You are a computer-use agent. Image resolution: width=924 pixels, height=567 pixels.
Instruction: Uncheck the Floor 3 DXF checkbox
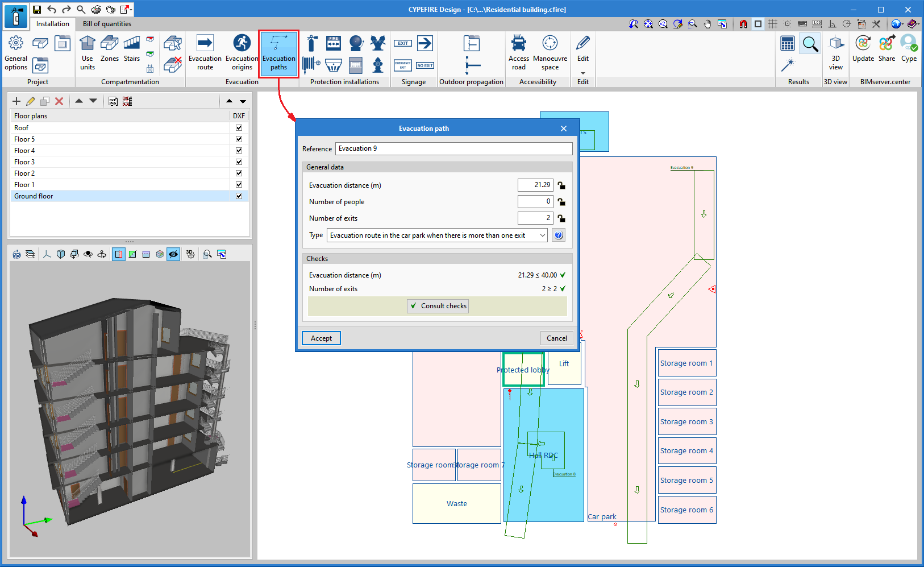pyautogui.click(x=239, y=162)
